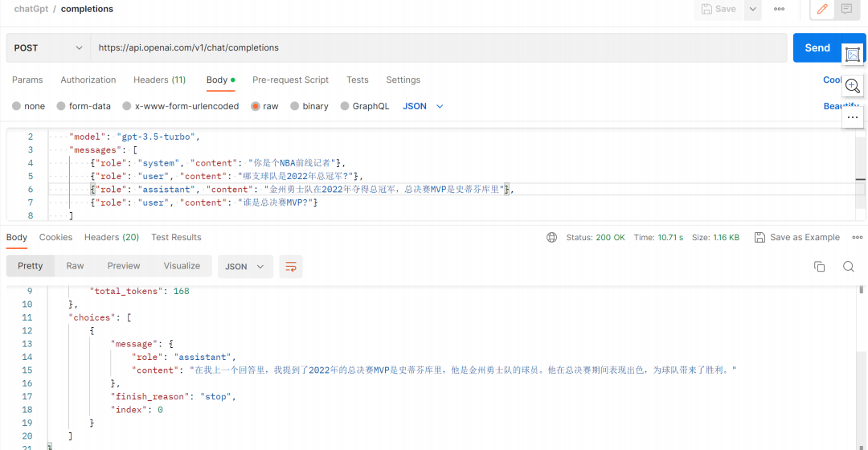The image size is (868, 450).
Task: Search response using magnifier icon
Action: click(848, 267)
